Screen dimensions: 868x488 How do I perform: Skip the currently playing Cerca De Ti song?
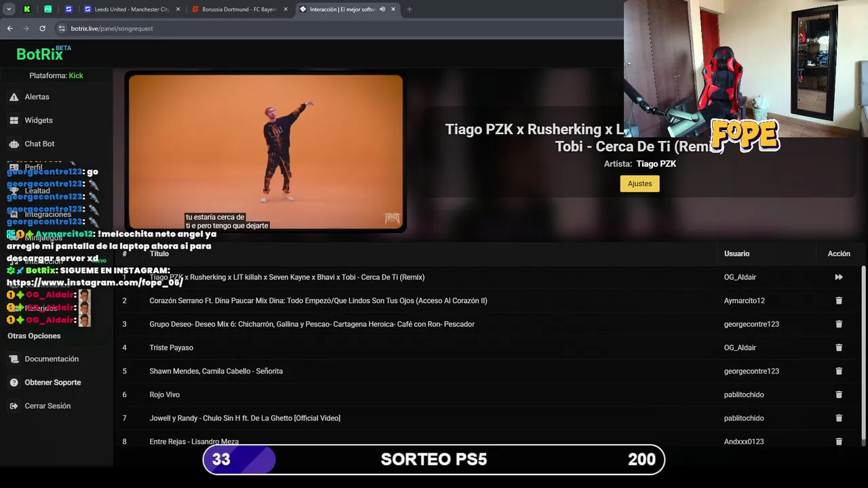point(839,277)
